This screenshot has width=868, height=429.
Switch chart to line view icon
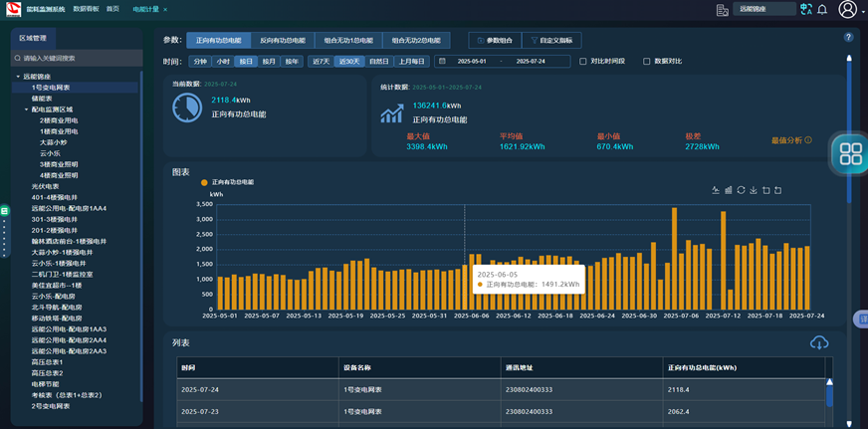click(x=716, y=190)
